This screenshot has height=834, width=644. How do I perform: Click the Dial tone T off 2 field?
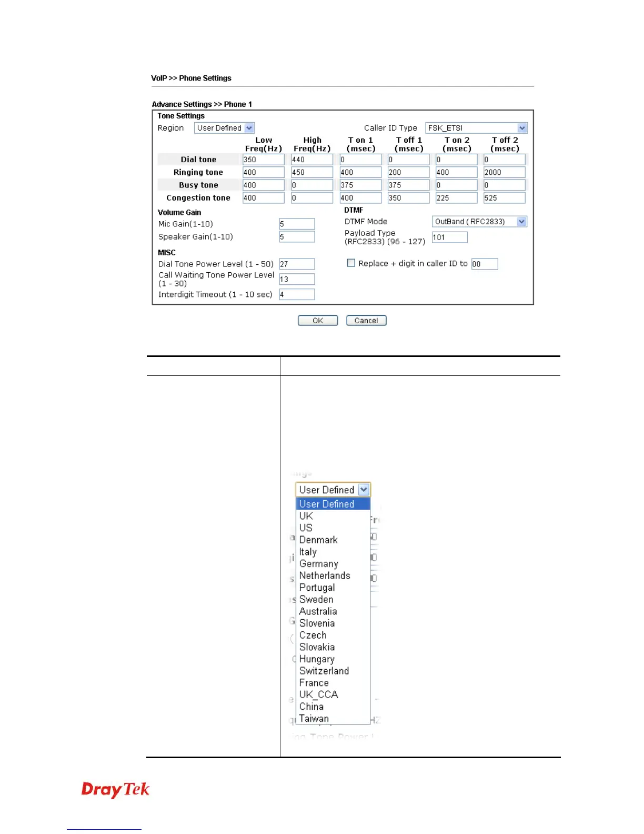(505, 160)
